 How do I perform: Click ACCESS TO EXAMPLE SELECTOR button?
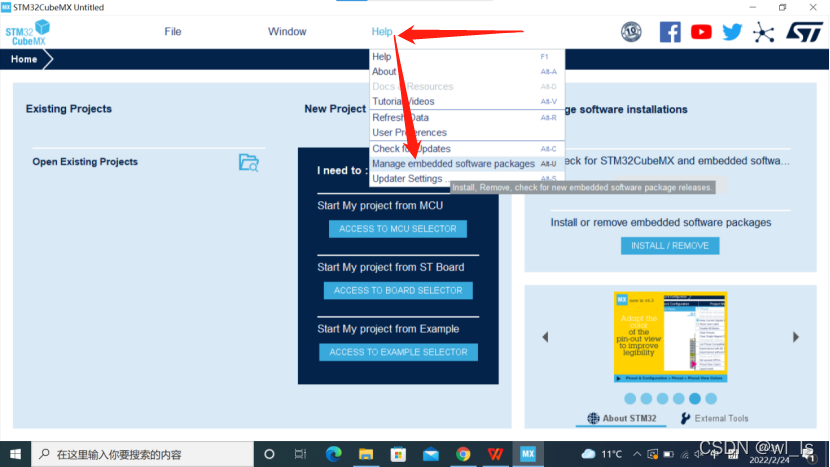coord(398,352)
